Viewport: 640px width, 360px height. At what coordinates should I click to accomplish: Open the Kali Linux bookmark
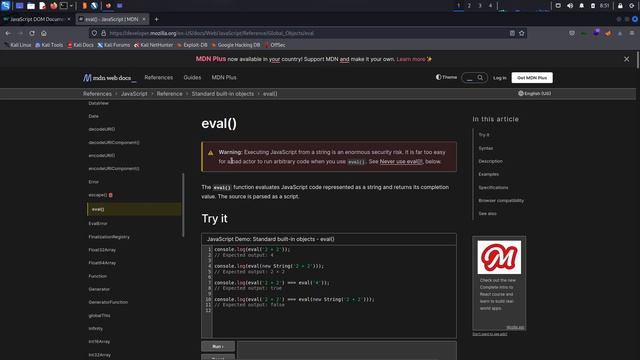pyautogui.click(x=18, y=45)
